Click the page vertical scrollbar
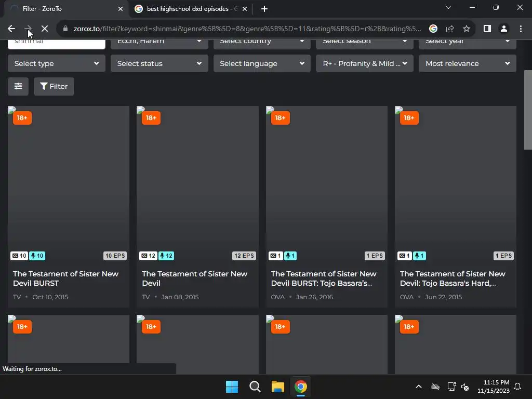This screenshot has height=399, width=532. tap(528, 110)
